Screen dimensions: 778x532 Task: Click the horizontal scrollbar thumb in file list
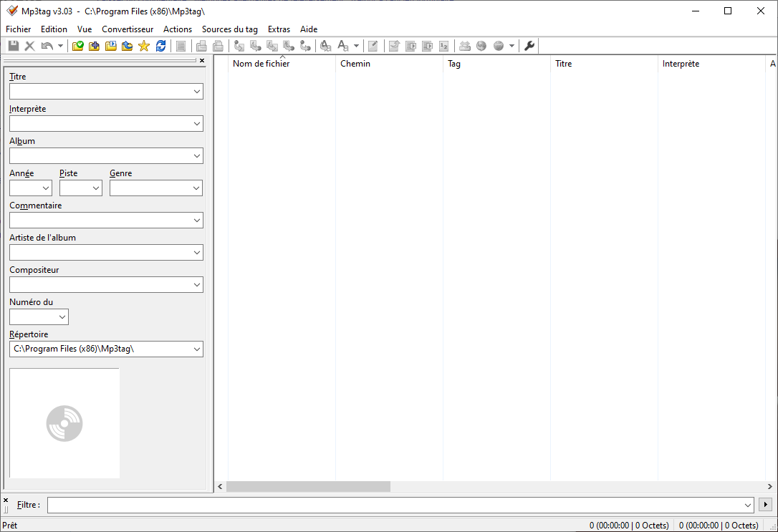click(x=308, y=487)
